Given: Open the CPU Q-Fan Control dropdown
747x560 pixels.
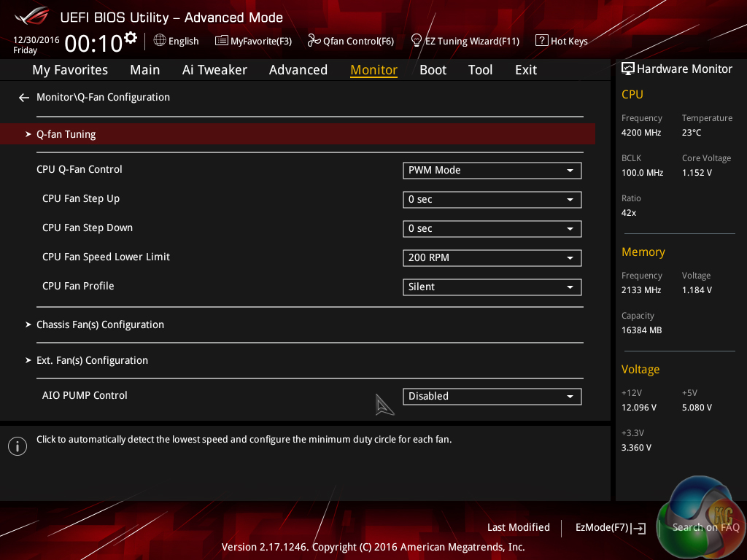Looking at the screenshot, I should pos(492,170).
